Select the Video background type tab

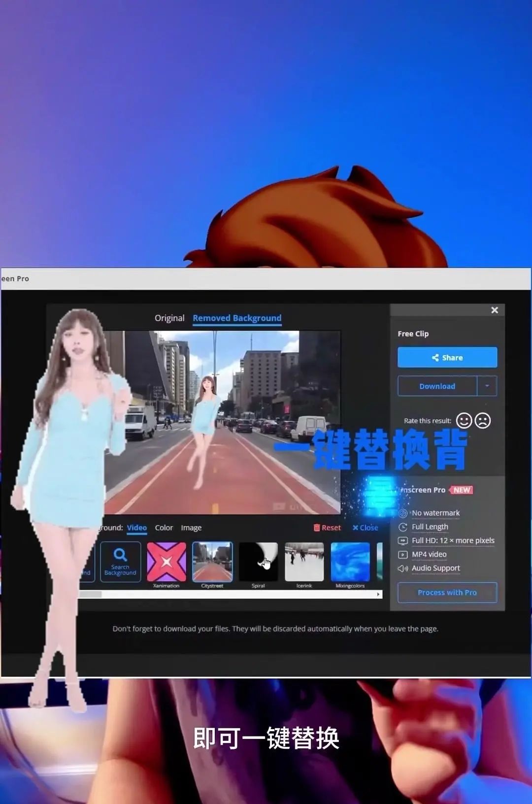coord(137,528)
